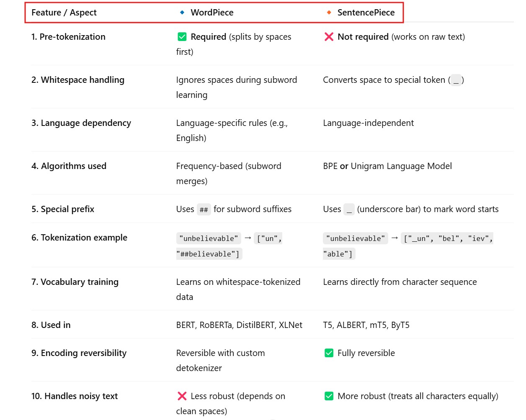Select the WordPiece column header text
This screenshot has width=526, height=420.
pos(212,13)
